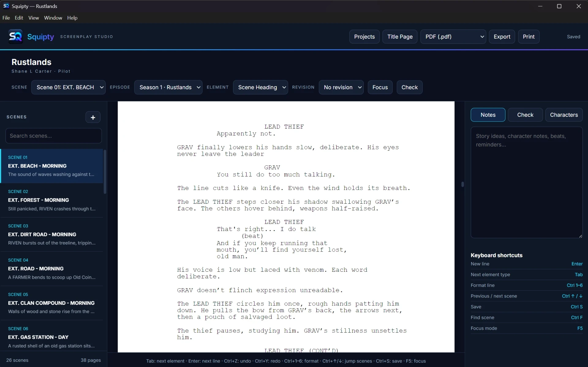Open the Edit menu
This screenshot has height=367, width=588.
[19, 18]
